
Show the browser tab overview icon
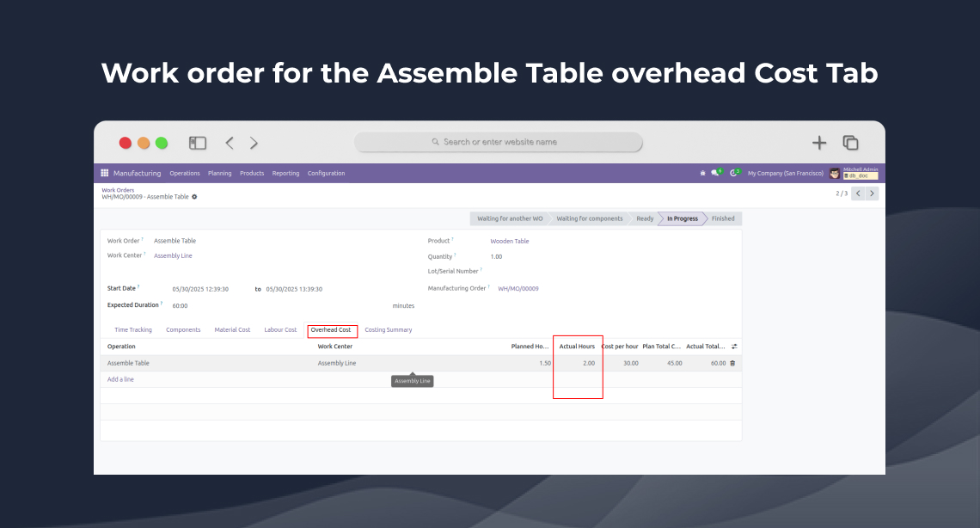pyautogui.click(x=851, y=143)
